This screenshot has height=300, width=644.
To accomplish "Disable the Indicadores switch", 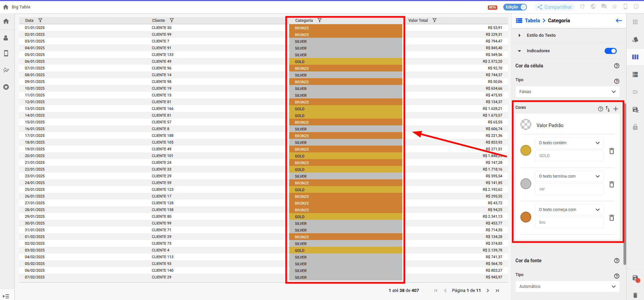I will tap(610, 51).
